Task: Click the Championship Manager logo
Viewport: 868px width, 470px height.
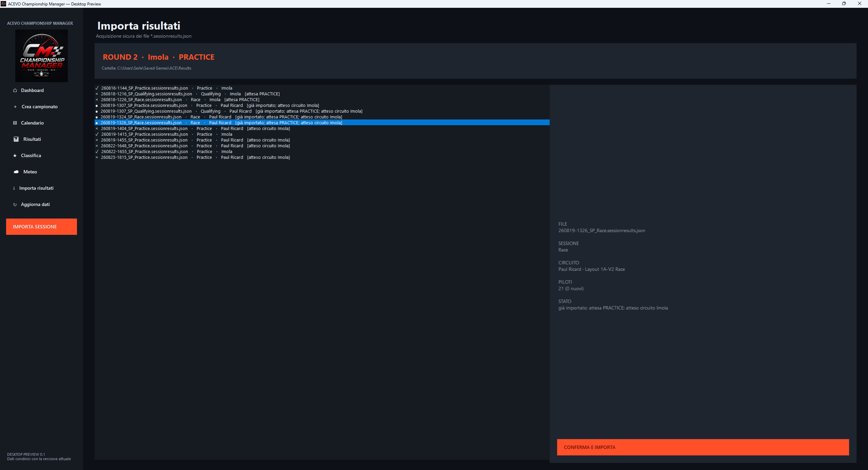Action: pos(41,56)
